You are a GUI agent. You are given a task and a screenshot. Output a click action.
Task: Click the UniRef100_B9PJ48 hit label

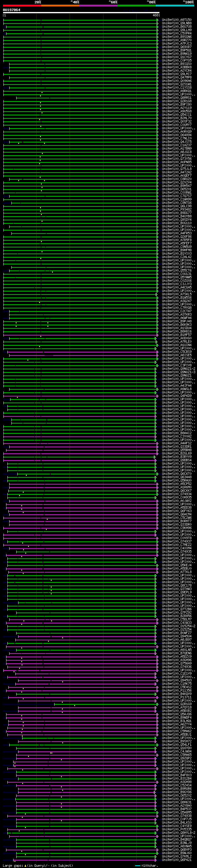177,321
